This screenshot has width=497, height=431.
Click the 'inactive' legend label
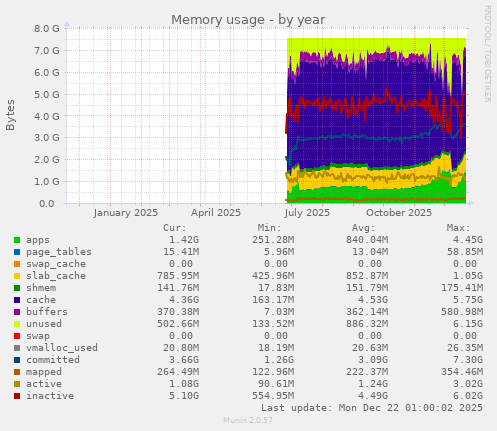point(50,396)
